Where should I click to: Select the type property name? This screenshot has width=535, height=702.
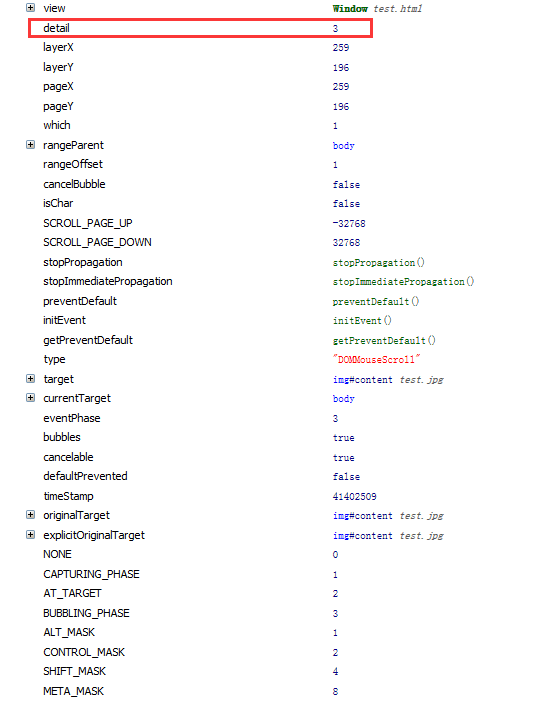[54, 360]
